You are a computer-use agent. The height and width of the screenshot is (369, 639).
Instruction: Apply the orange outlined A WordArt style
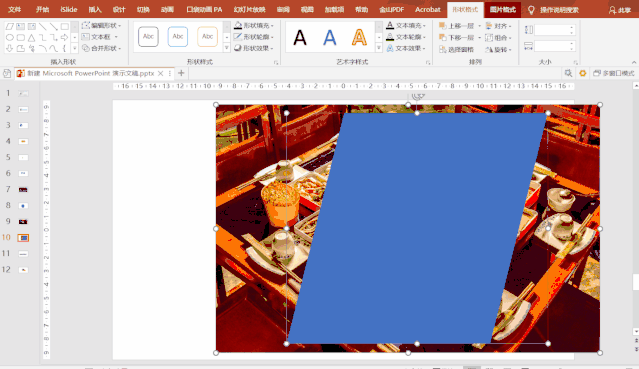click(x=359, y=38)
